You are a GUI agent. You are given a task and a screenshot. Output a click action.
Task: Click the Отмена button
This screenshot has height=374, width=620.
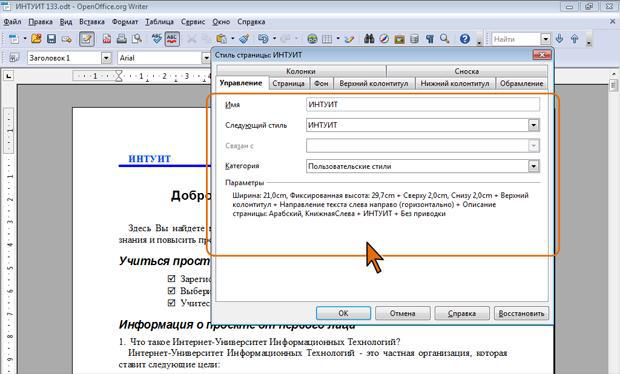coord(403,313)
